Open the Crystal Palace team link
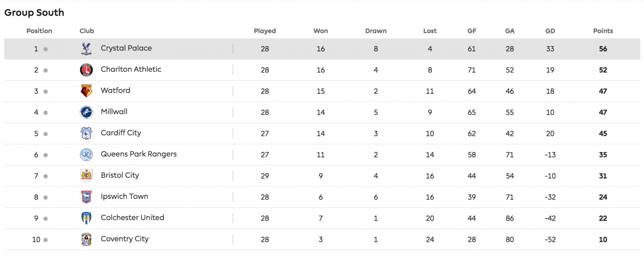The height and width of the screenshot is (259, 644). (x=126, y=48)
